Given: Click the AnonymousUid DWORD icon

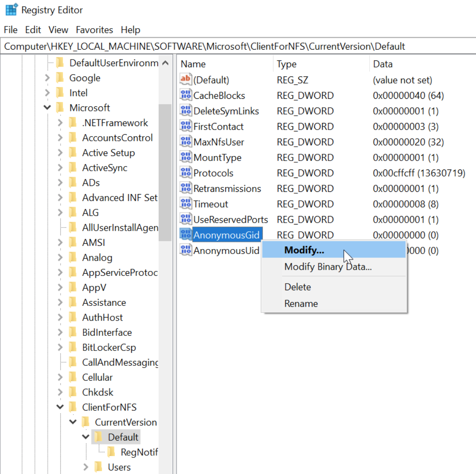Looking at the screenshot, I should click(185, 250).
